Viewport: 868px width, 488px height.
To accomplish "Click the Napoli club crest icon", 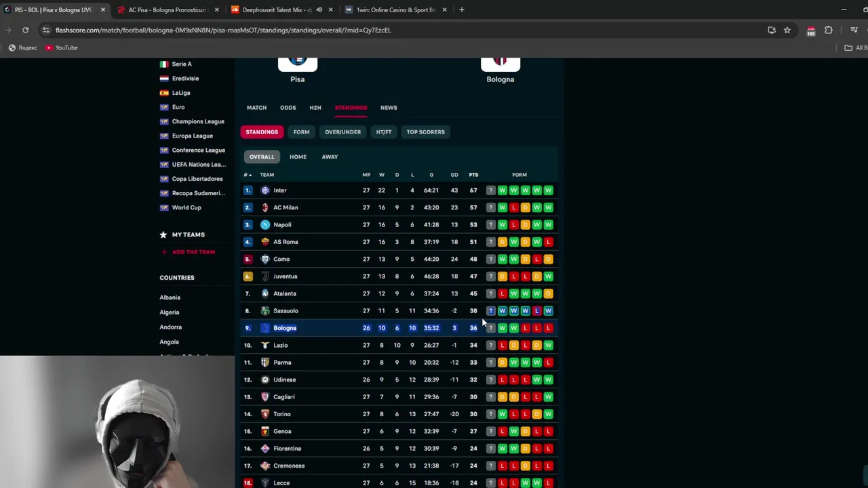I will [x=265, y=224].
